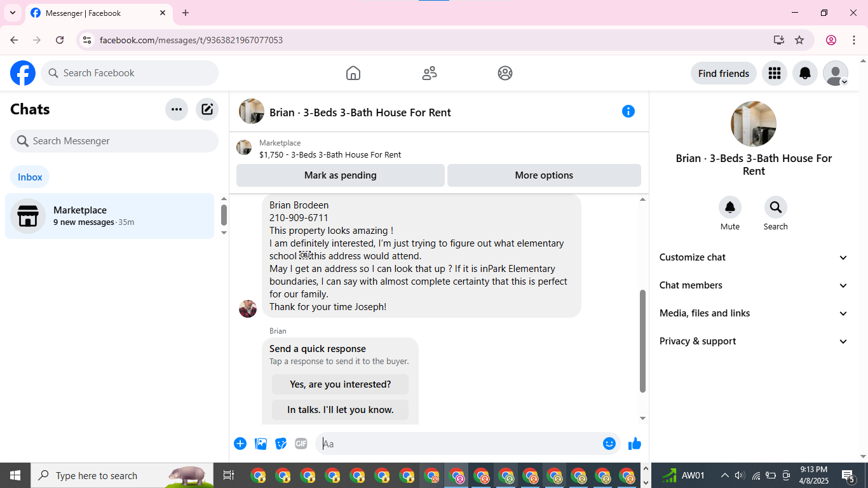868x488 pixels.
Task: Click More options button
Action: point(544,175)
